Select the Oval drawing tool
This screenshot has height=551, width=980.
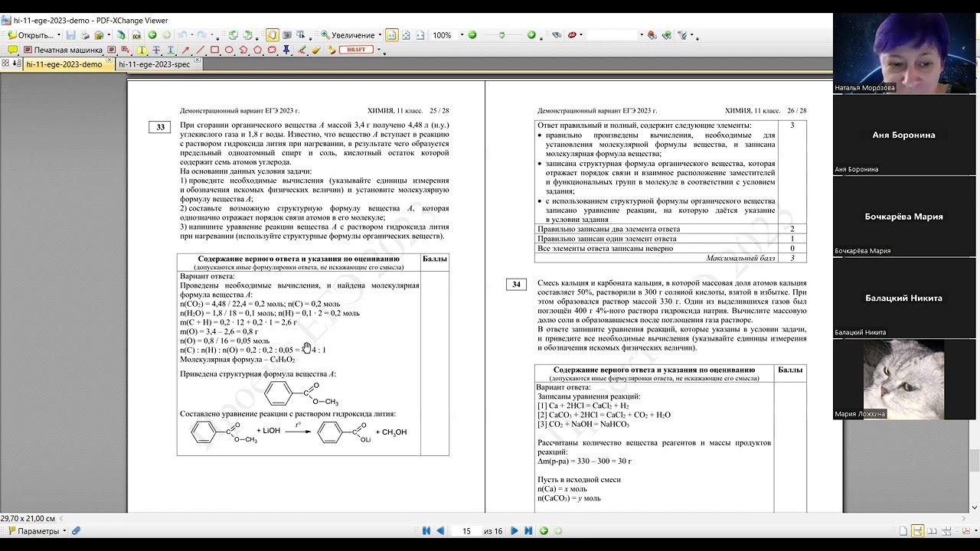point(229,50)
